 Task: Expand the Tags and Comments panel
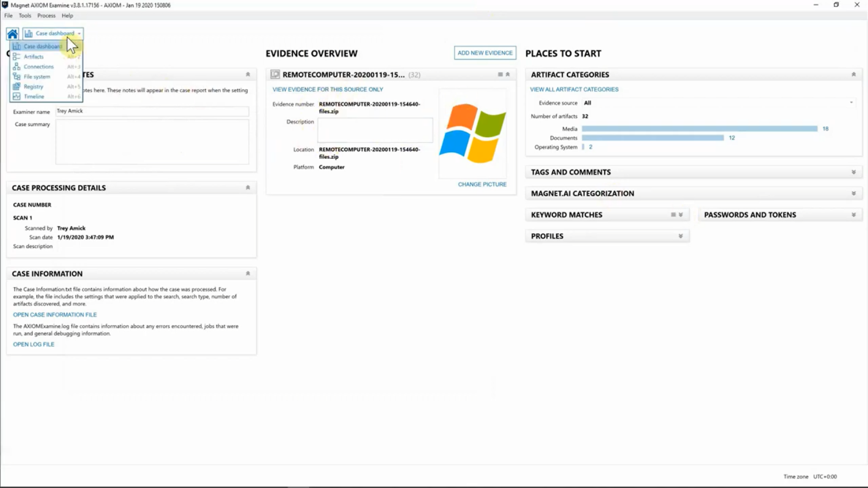(853, 172)
